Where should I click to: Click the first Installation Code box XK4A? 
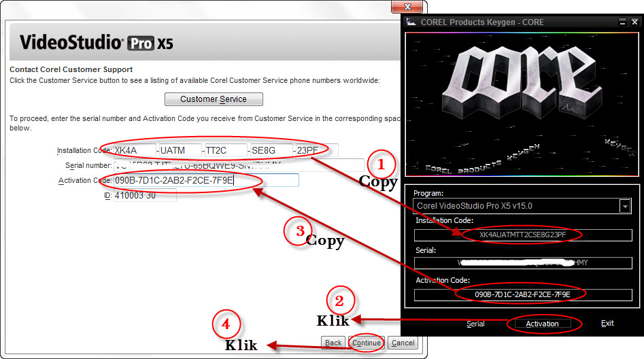pyautogui.click(x=135, y=150)
